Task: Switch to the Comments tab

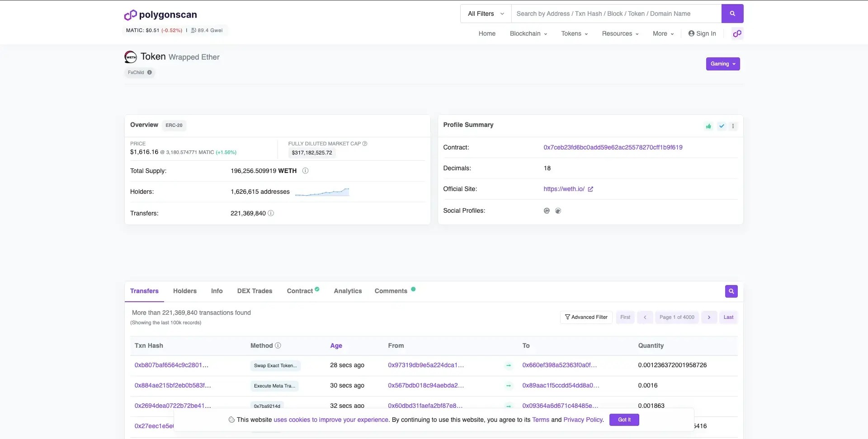Action: pyautogui.click(x=395, y=291)
